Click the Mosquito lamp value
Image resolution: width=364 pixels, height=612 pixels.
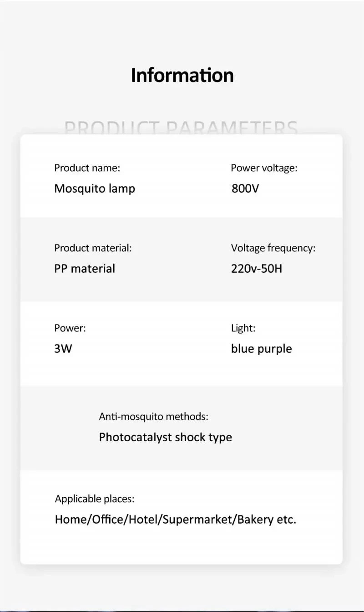(94, 189)
